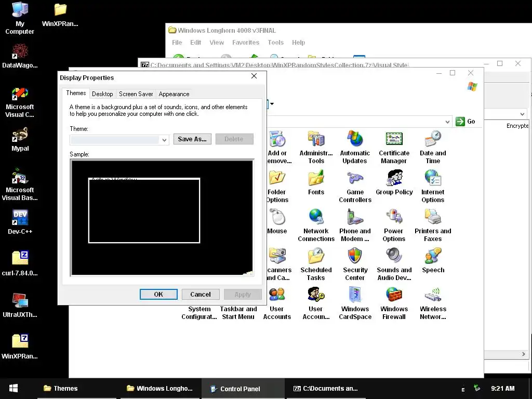Viewport: 532px width, 399px height.
Task: Select the Themes tab
Action: coord(76,93)
